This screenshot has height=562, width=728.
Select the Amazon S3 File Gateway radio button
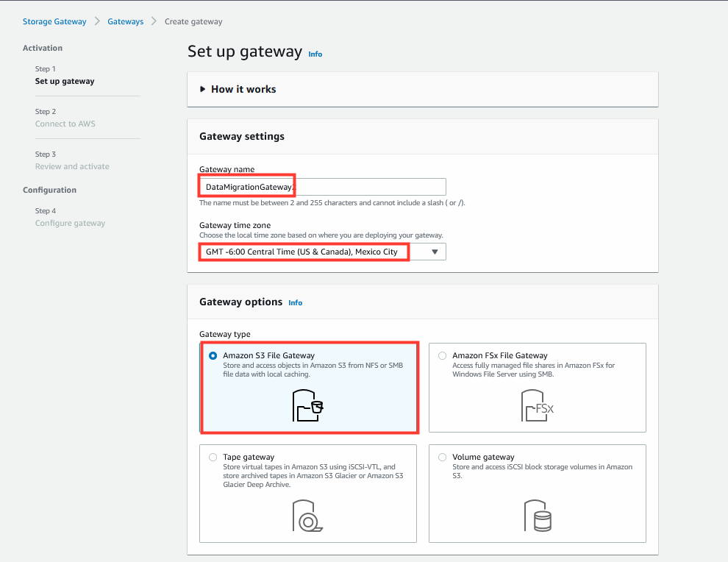(x=213, y=356)
